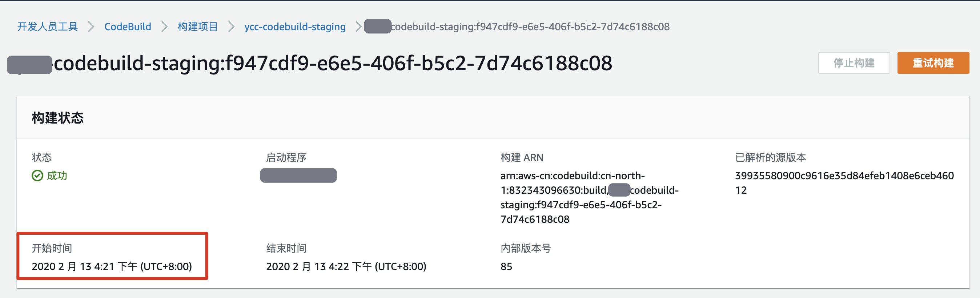Click the 开始时间 timestamp value
This screenshot has width=980, height=298.
point(112,266)
